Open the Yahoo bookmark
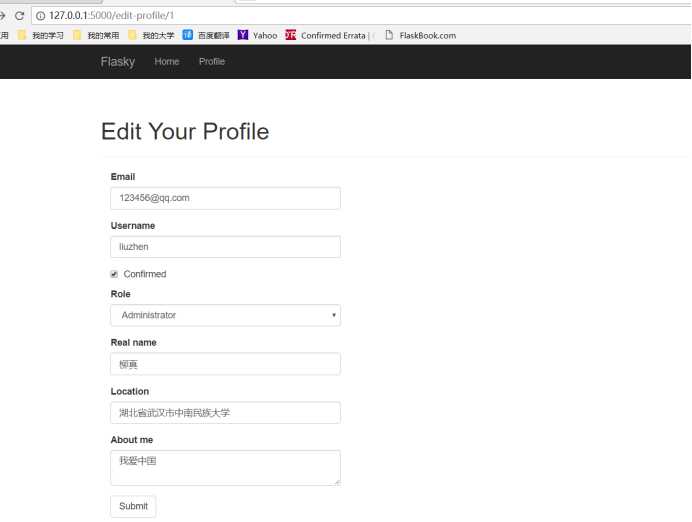 [x=257, y=35]
